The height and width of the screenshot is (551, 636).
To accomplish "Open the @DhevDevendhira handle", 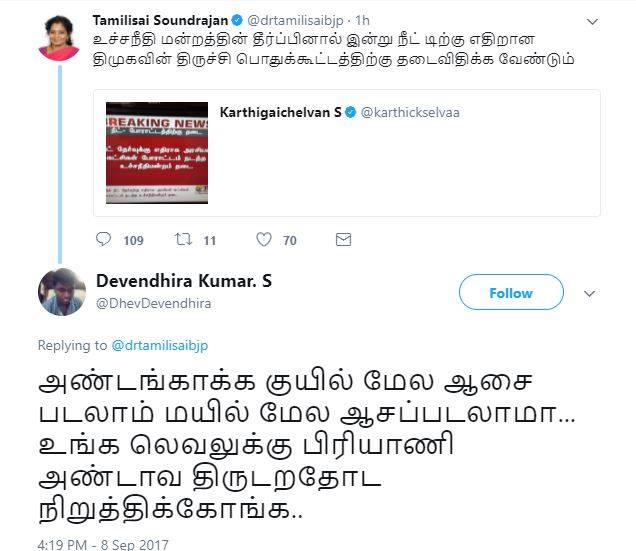I will [153, 303].
